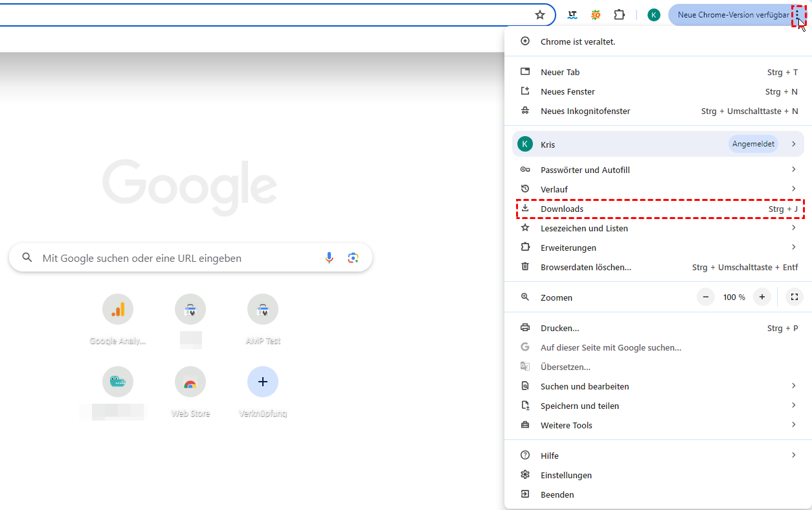Expand the Erweiterungen submenu
Screen dimensions: 812x510
658,248
